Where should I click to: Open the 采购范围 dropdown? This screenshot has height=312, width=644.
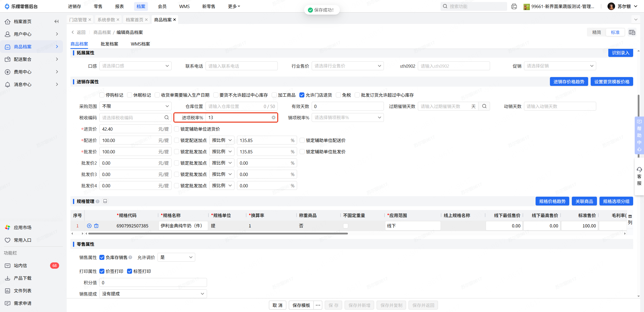tap(135, 106)
